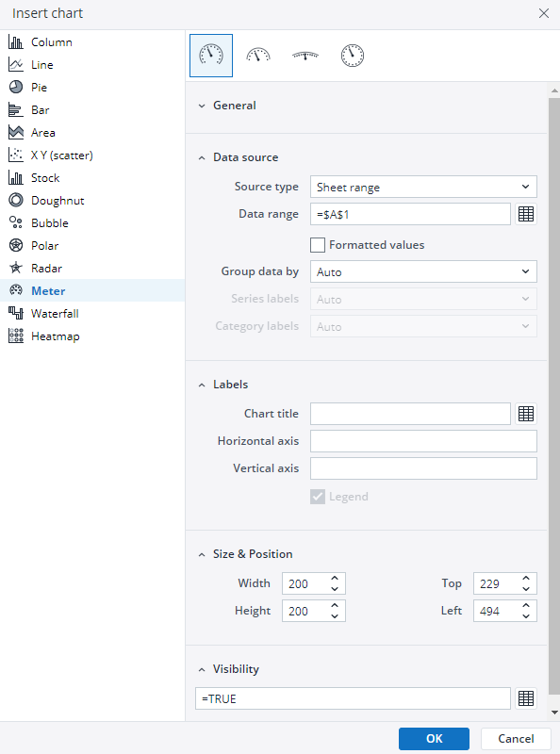Confirm with the OK button
This screenshot has width=560, height=754.
(x=434, y=739)
